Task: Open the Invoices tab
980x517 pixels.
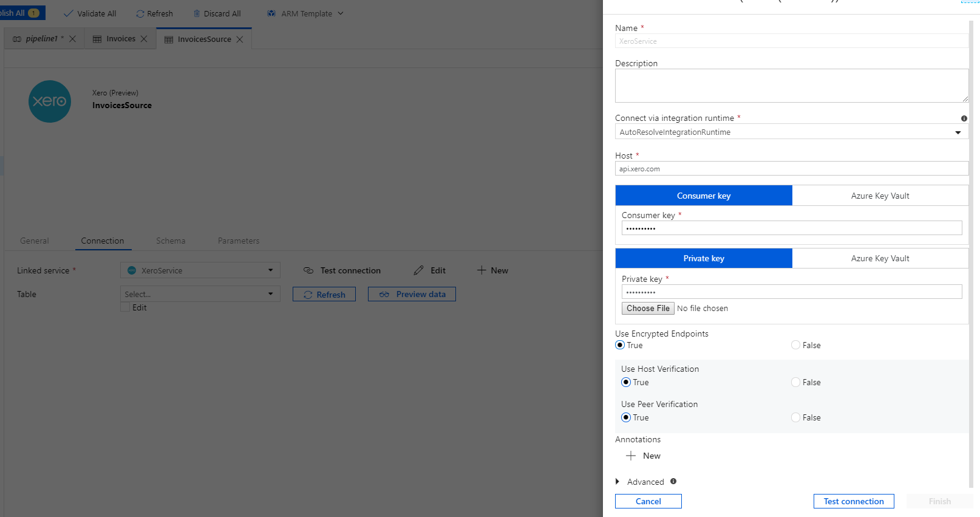Action: (121, 39)
